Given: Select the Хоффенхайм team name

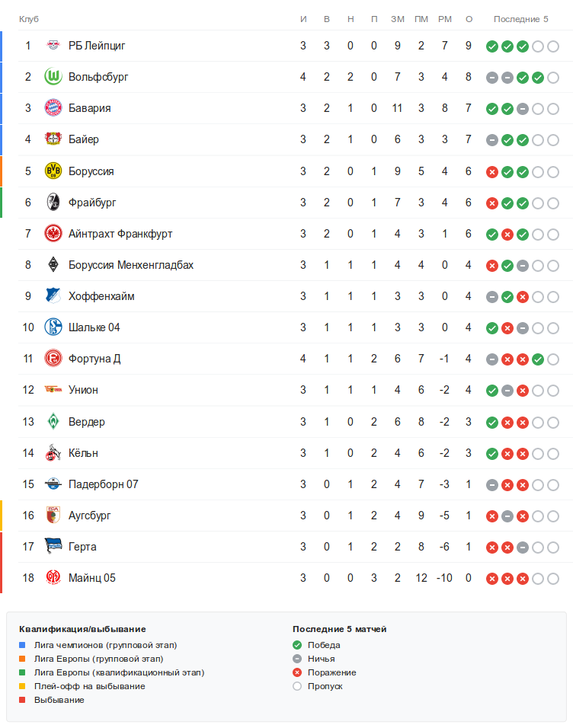Looking at the screenshot, I should click(101, 296).
